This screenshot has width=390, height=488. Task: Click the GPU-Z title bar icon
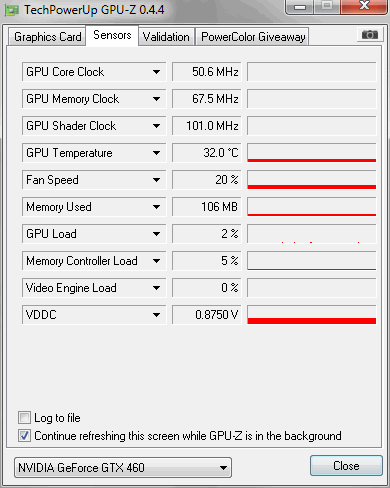coord(12,11)
